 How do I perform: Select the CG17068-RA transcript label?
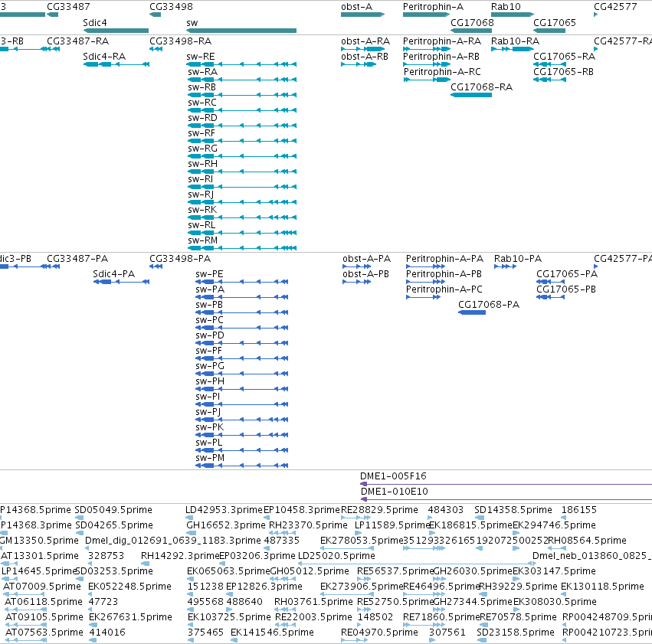click(481, 87)
